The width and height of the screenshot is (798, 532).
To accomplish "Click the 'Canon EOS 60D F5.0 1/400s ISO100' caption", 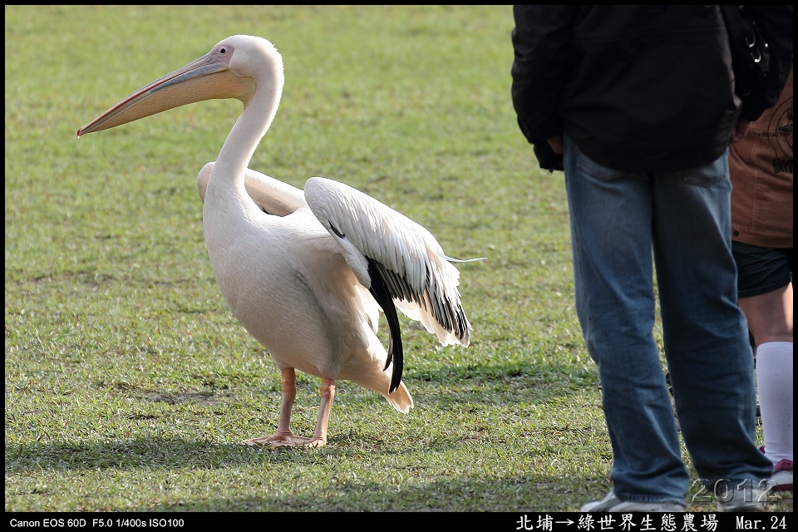I will coord(96,523).
